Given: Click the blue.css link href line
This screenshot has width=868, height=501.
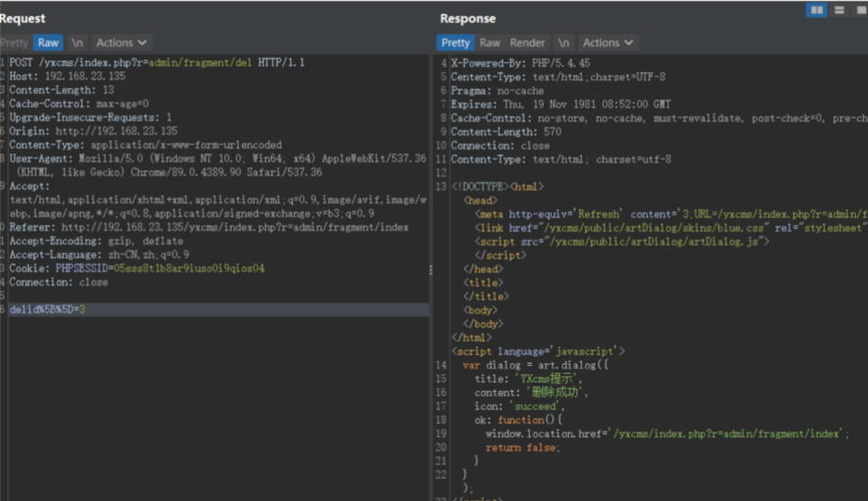Looking at the screenshot, I should [671, 228].
